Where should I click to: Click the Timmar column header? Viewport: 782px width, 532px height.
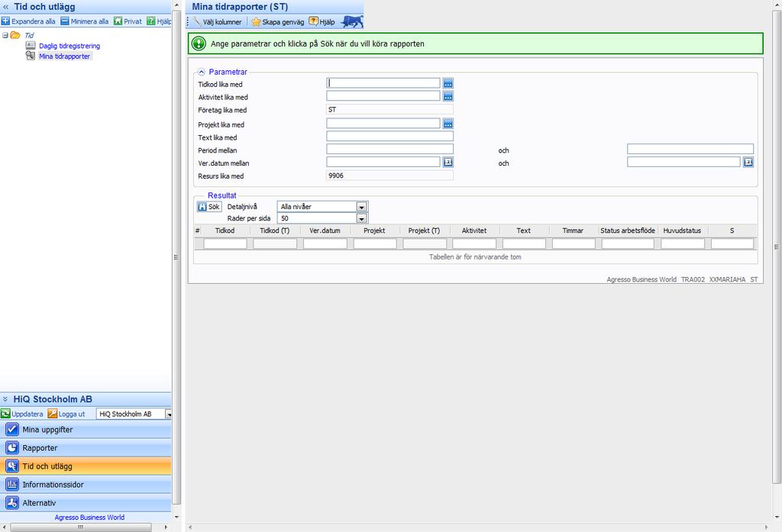pyautogui.click(x=573, y=231)
